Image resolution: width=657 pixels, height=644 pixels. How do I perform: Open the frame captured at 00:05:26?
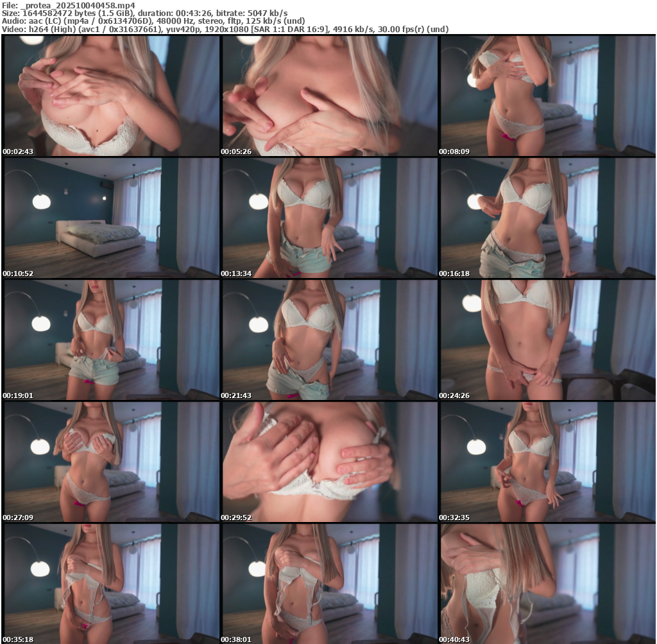tap(329, 96)
